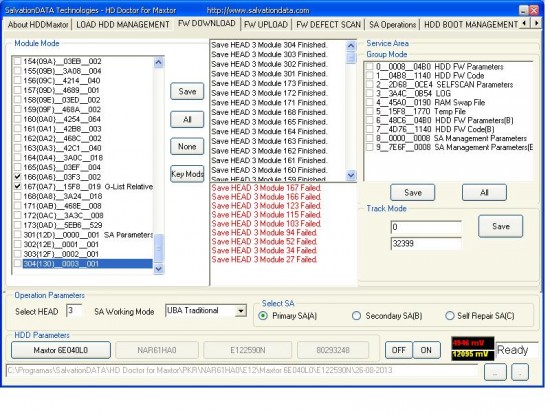Click All button under Group Mode

coord(484,193)
